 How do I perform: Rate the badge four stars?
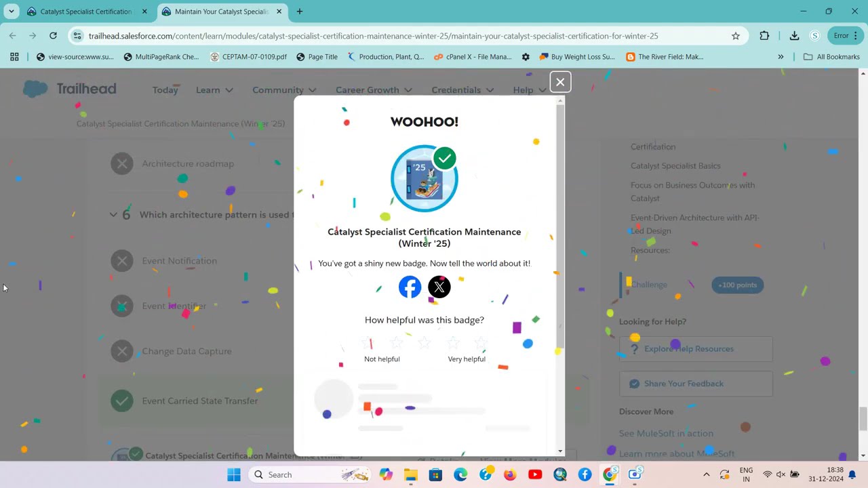point(453,343)
